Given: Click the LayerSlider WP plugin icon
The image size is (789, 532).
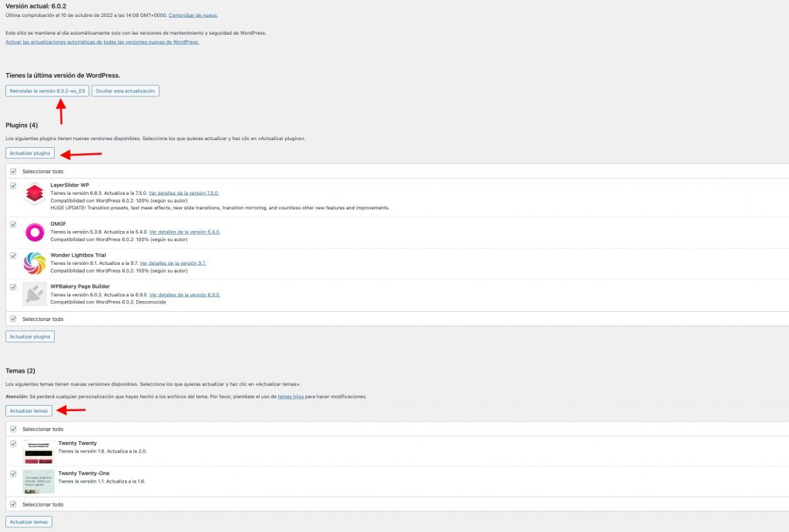Looking at the screenshot, I should point(35,193).
